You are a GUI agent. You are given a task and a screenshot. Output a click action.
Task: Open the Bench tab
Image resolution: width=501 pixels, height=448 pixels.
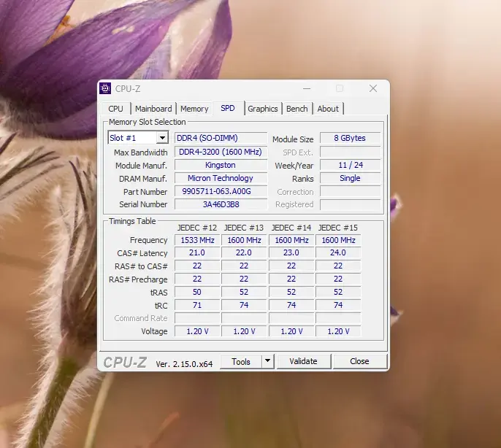pyautogui.click(x=297, y=109)
